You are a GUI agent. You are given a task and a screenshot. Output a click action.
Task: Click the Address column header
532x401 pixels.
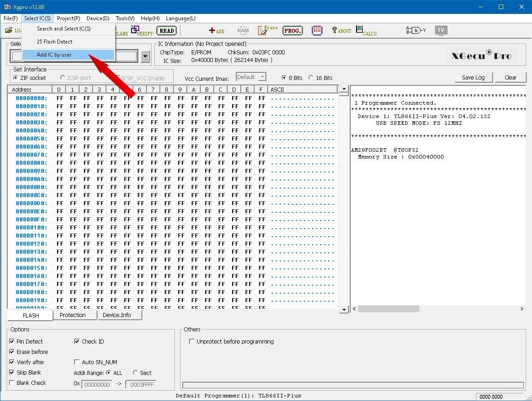[x=30, y=89]
